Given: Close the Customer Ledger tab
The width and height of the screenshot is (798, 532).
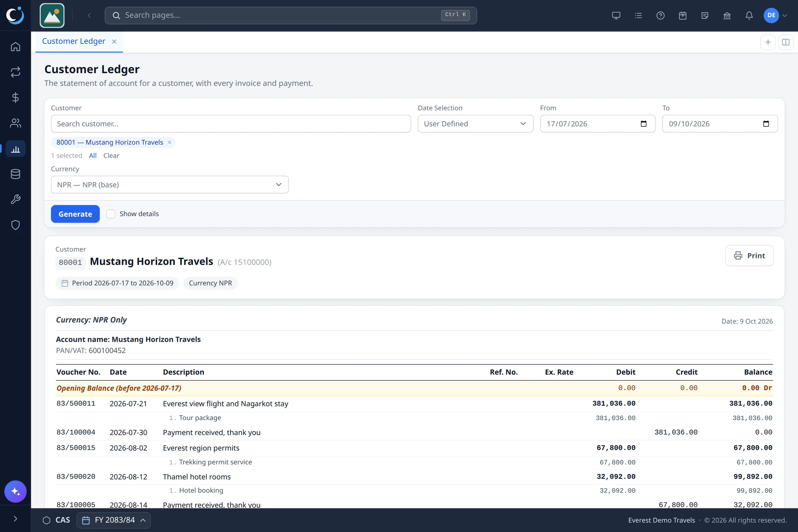Looking at the screenshot, I should [x=114, y=41].
